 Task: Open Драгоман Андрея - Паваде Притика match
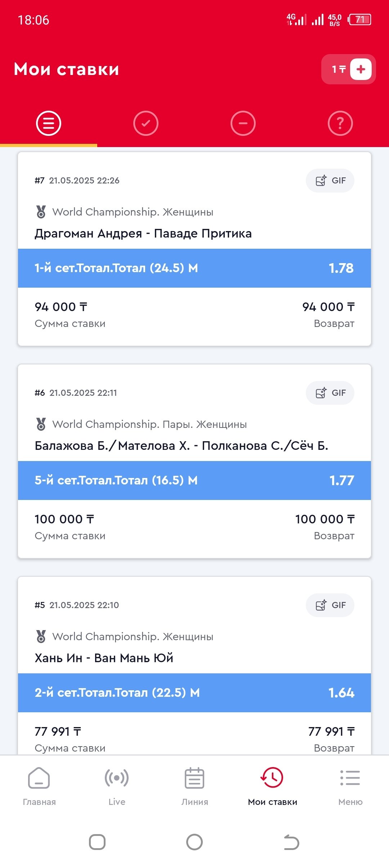[143, 234]
